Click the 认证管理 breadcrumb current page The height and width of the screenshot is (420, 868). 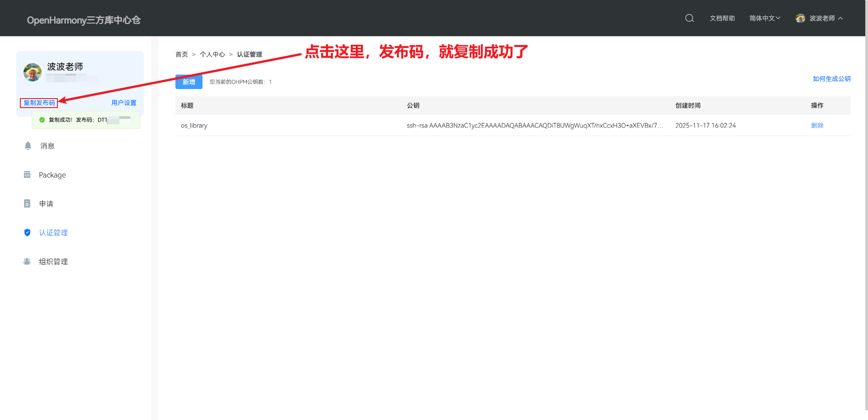click(250, 54)
